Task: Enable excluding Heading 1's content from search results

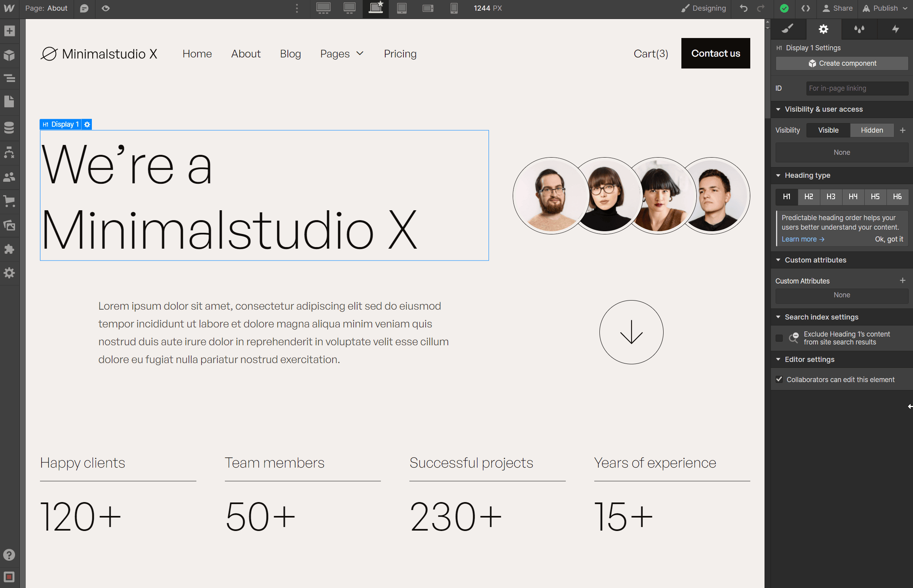Action: click(x=779, y=338)
